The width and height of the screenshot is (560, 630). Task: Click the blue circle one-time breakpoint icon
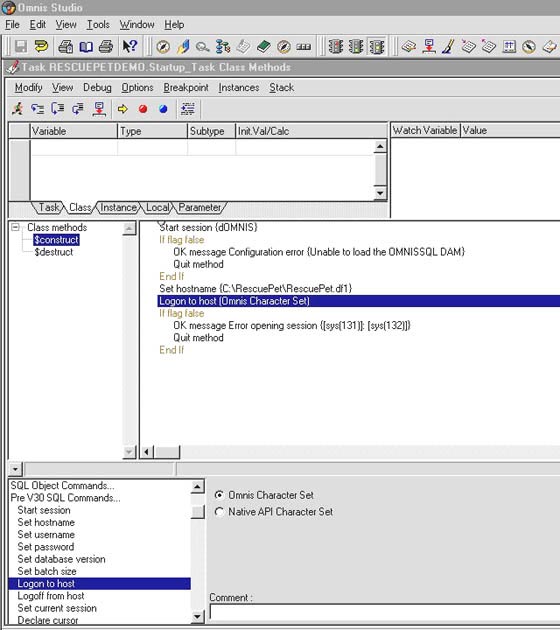coord(163,109)
